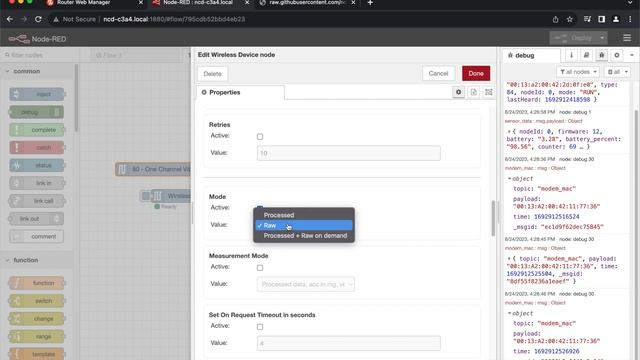Click Cancel in edit dialog
Image resolution: width=640 pixels, height=360 pixels.
pyautogui.click(x=438, y=73)
